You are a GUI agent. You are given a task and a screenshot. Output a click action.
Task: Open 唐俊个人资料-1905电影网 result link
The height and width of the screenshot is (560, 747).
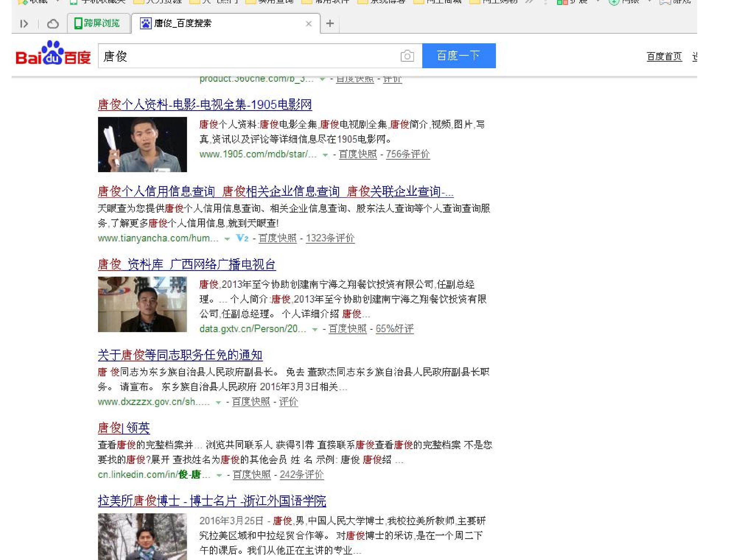tap(205, 105)
